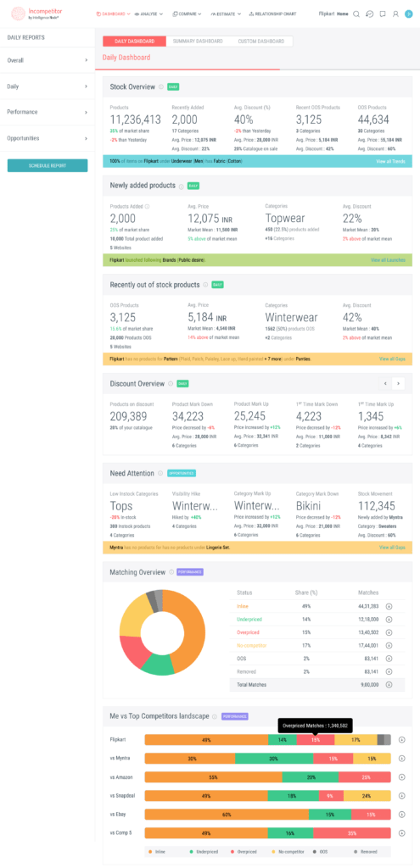Open the user profile icon

tap(395, 14)
